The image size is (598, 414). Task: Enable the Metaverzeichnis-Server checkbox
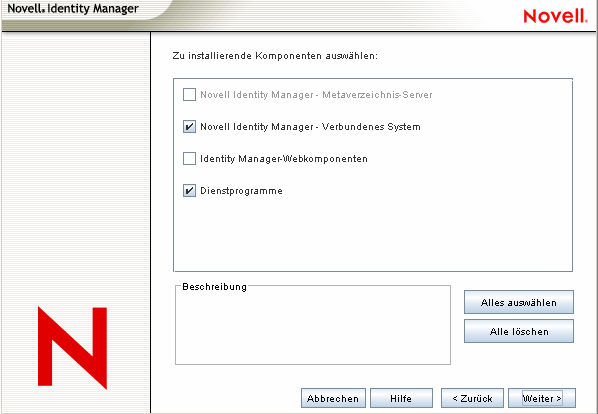click(x=189, y=95)
